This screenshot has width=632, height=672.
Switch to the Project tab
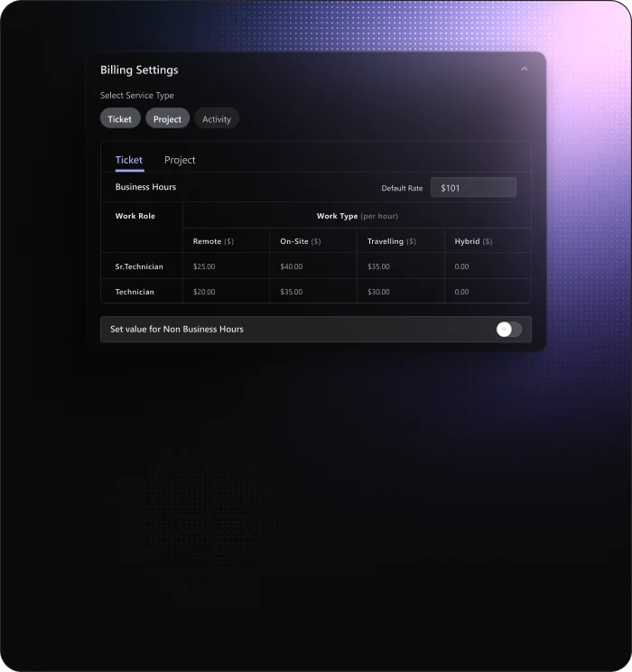[x=180, y=160]
